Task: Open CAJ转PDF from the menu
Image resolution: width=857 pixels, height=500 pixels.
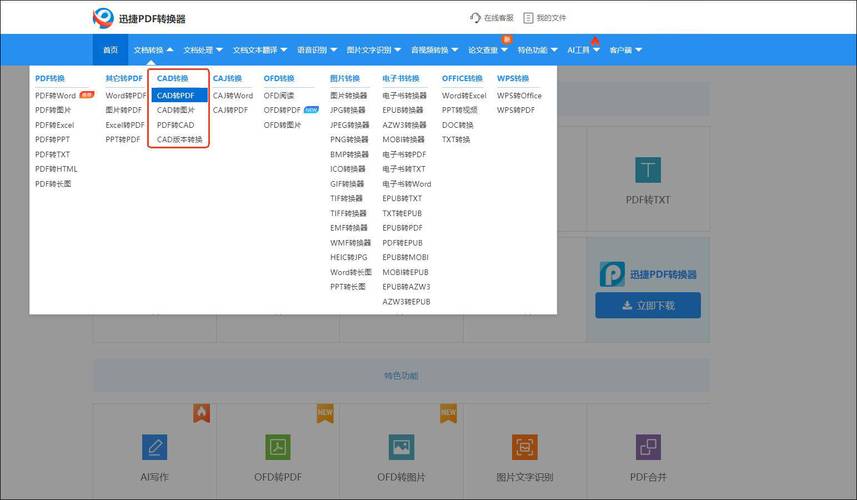Action: pos(231,110)
